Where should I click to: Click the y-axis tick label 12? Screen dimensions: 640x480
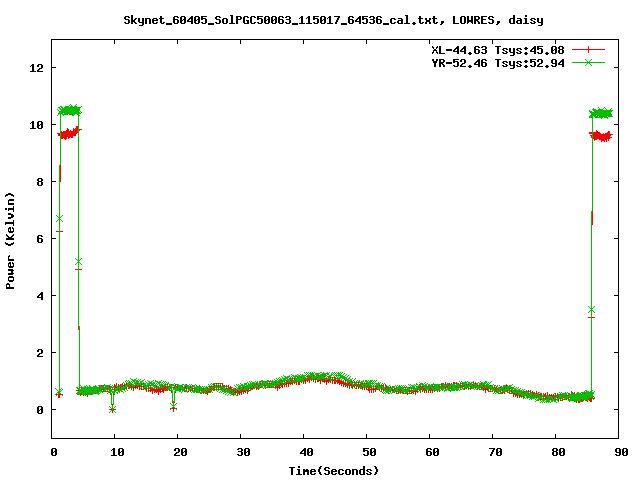tap(37, 68)
